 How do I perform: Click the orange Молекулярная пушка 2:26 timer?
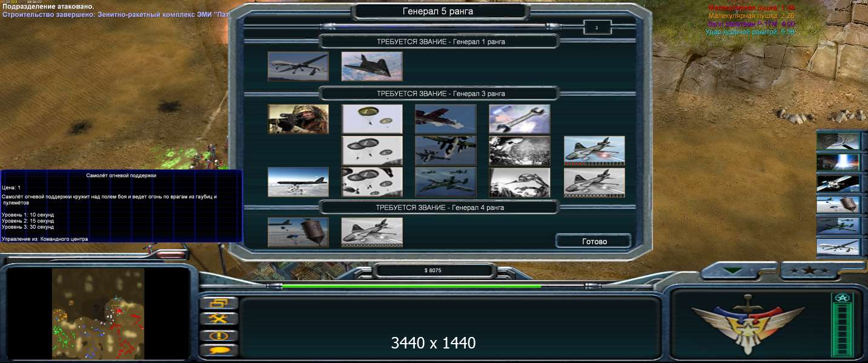coord(752,16)
